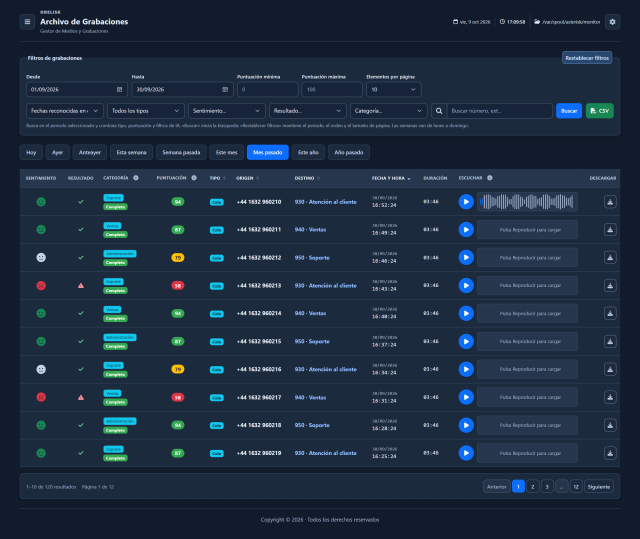640x539 pixels.
Task: Go to page 2
Action: [x=533, y=486]
